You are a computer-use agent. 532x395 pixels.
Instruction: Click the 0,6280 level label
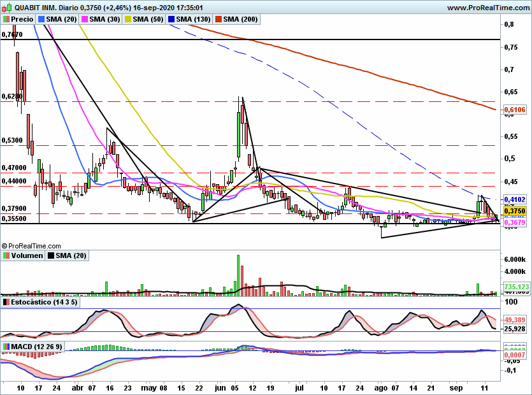[12, 96]
